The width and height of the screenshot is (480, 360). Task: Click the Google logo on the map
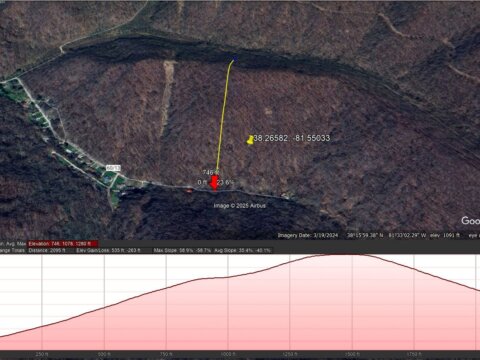click(470, 220)
